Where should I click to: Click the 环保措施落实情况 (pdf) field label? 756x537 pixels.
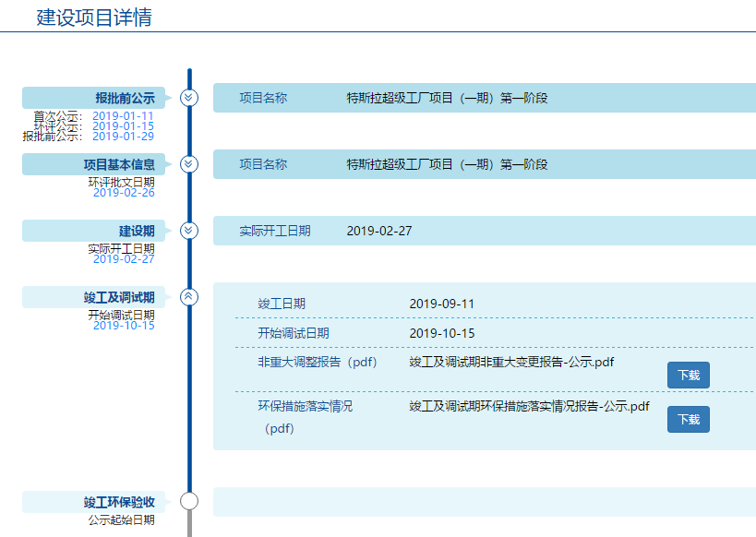click(x=306, y=417)
